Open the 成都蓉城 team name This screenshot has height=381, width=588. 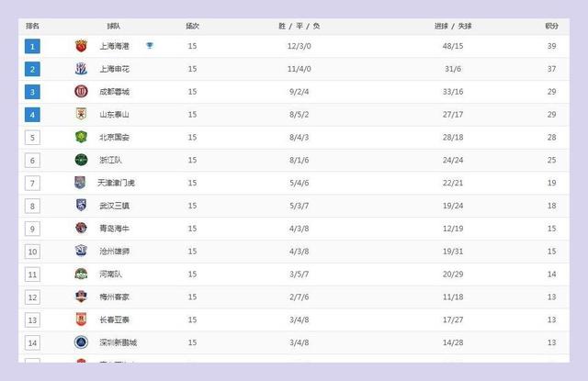click(x=114, y=92)
